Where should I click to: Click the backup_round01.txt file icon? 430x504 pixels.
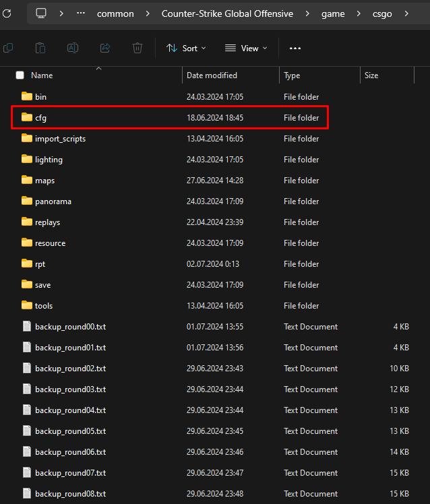pyautogui.click(x=27, y=347)
